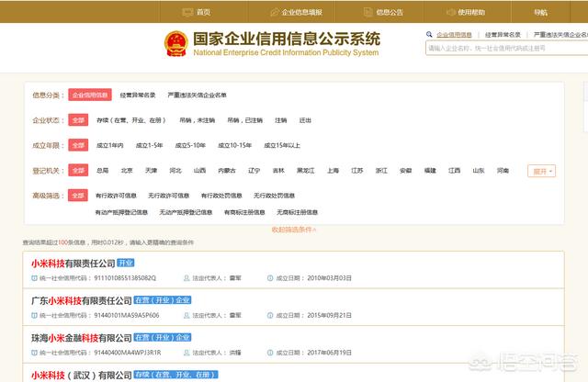The width and height of the screenshot is (588, 382).
Task: Open 首页 in the top navigation bar
Action: point(203,12)
